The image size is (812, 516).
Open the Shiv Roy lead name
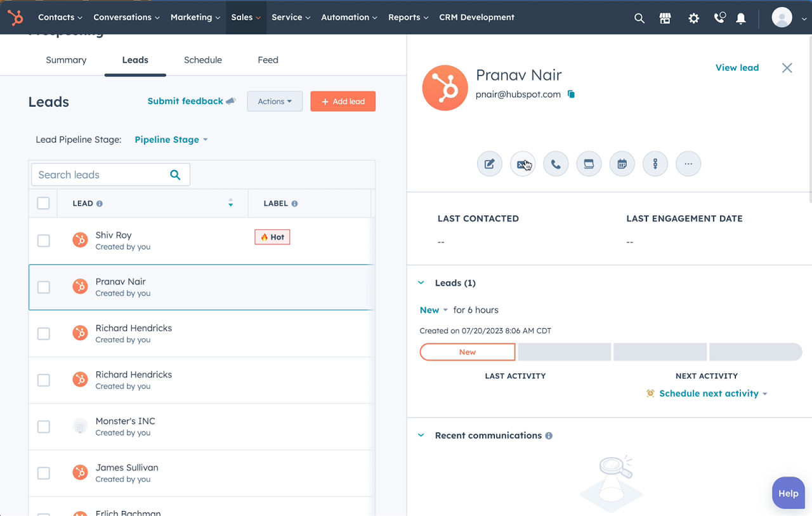[114, 235]
